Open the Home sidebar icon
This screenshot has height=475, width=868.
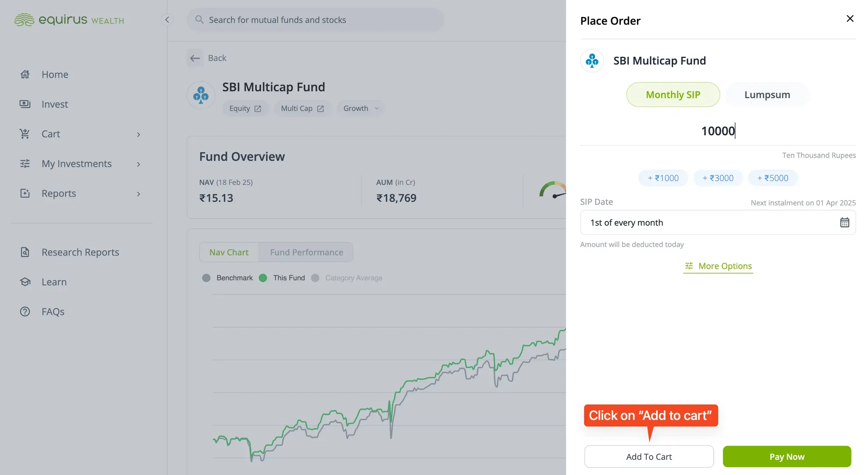25,75
